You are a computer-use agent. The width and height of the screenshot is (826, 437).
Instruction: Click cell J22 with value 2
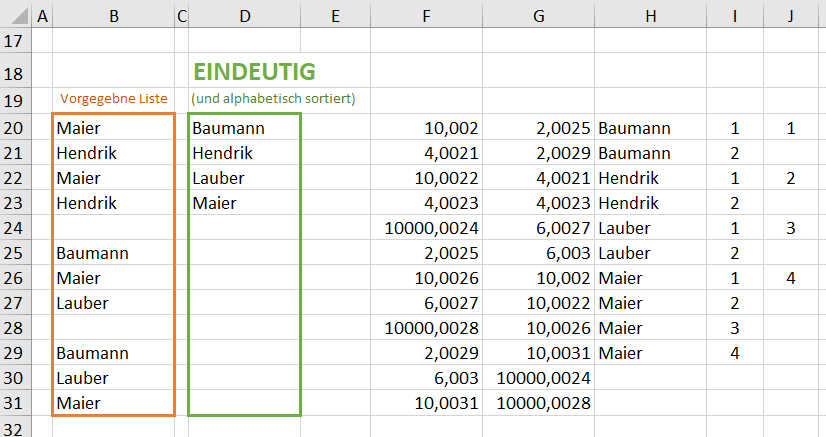pyautogui.click(x=791, y=177)
